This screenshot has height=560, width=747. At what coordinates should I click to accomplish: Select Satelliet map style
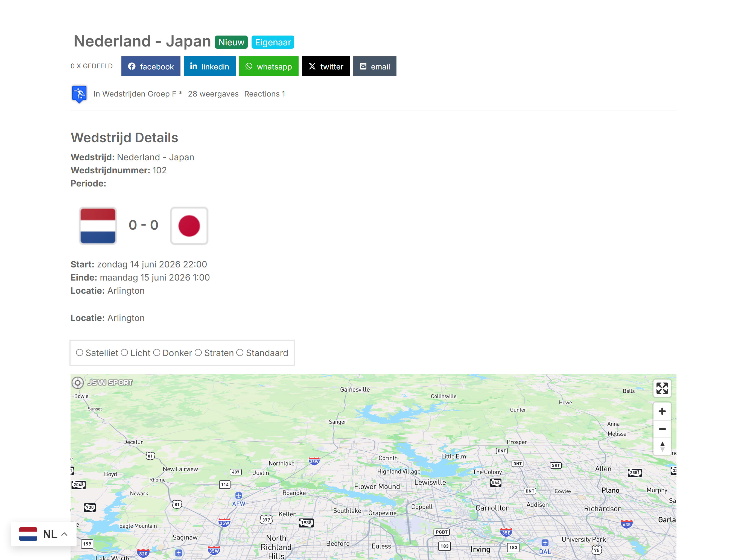pos(79,353)
